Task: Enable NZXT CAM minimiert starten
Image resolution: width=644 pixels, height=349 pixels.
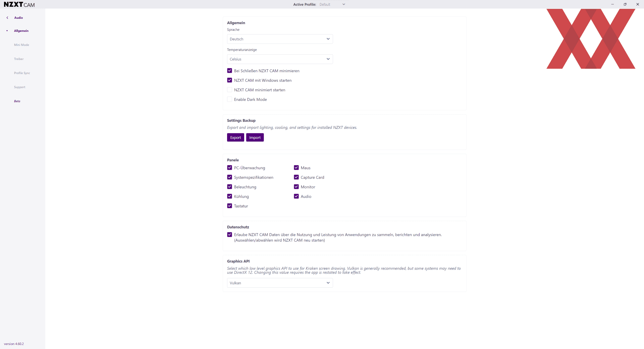Action: [x=229, y=90]
